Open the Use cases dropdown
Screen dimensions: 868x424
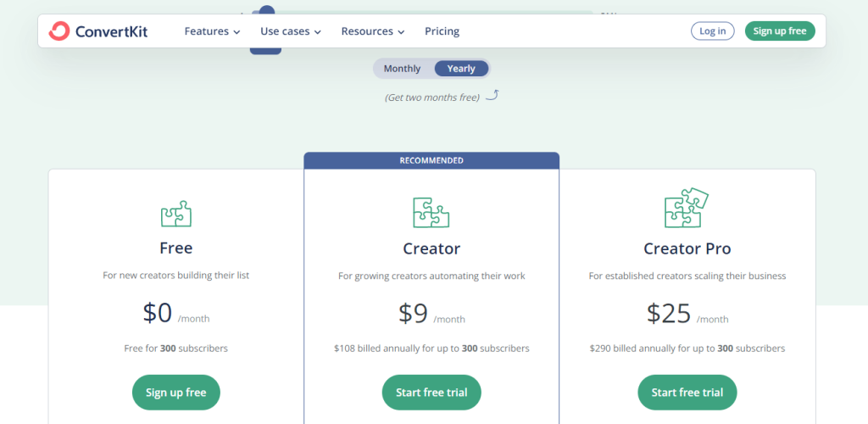[x=291, y=31]
